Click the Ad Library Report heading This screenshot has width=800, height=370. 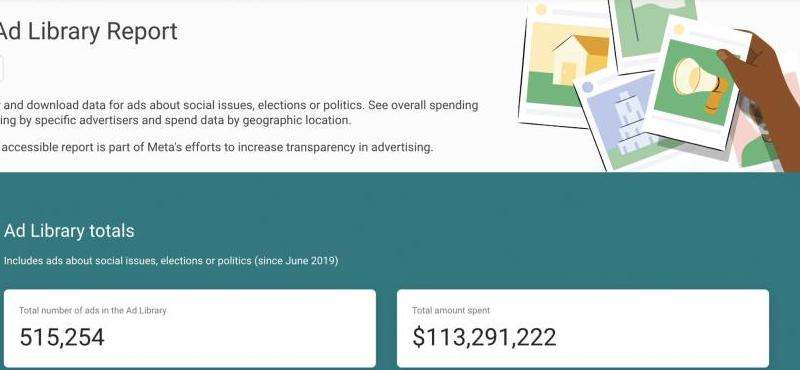88,32
